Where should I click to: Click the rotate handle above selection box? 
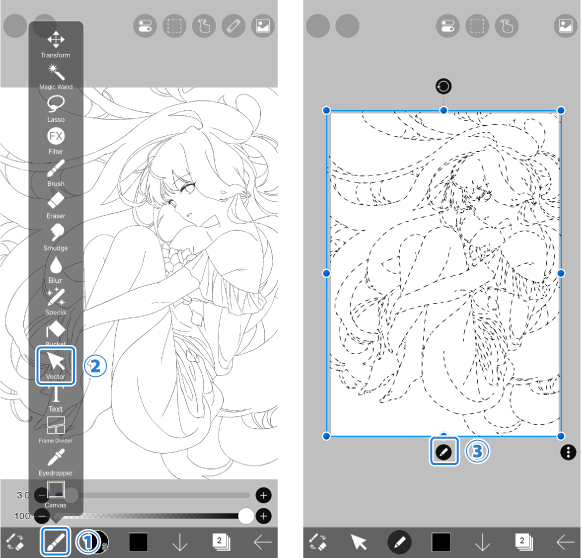443,86
